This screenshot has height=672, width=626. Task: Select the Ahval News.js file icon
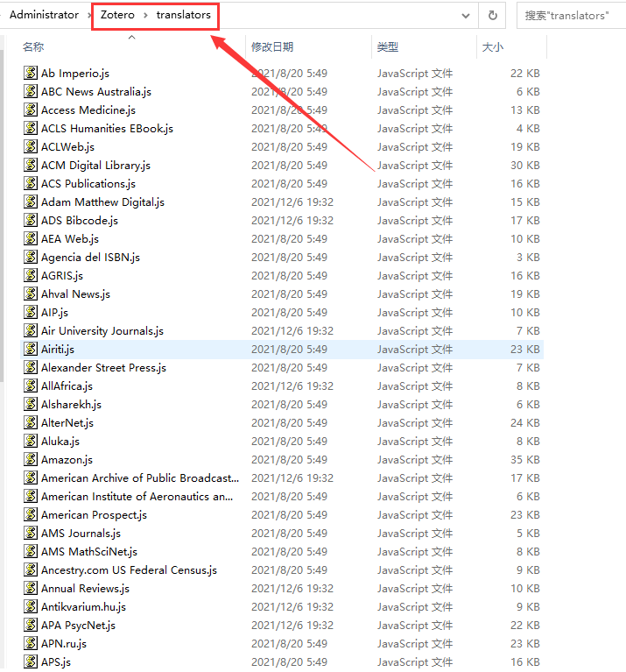[x=31, y=294]
